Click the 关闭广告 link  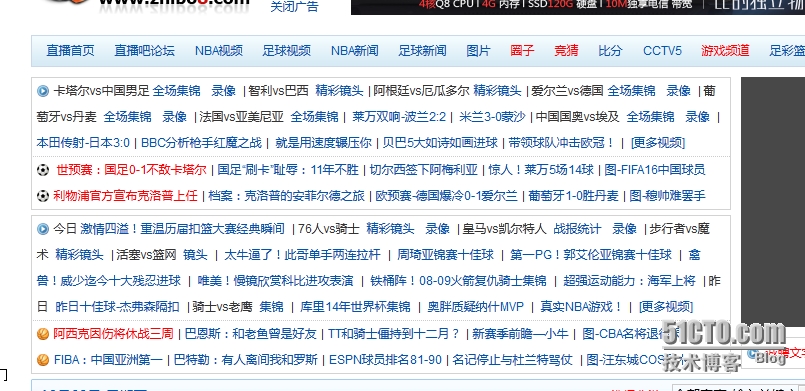(x=295, y=7)
